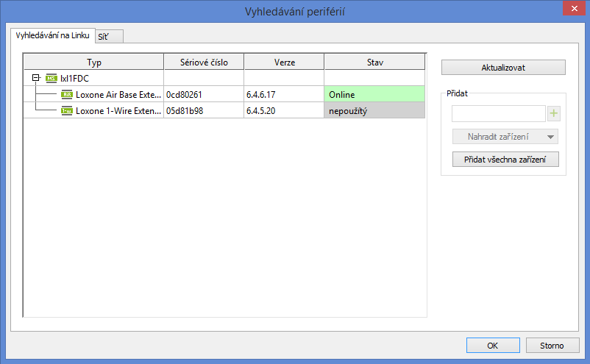Viewport: 590px width, 364px height.
Task: Cancel with the Storno button
Action: click(x=552, y=345)
